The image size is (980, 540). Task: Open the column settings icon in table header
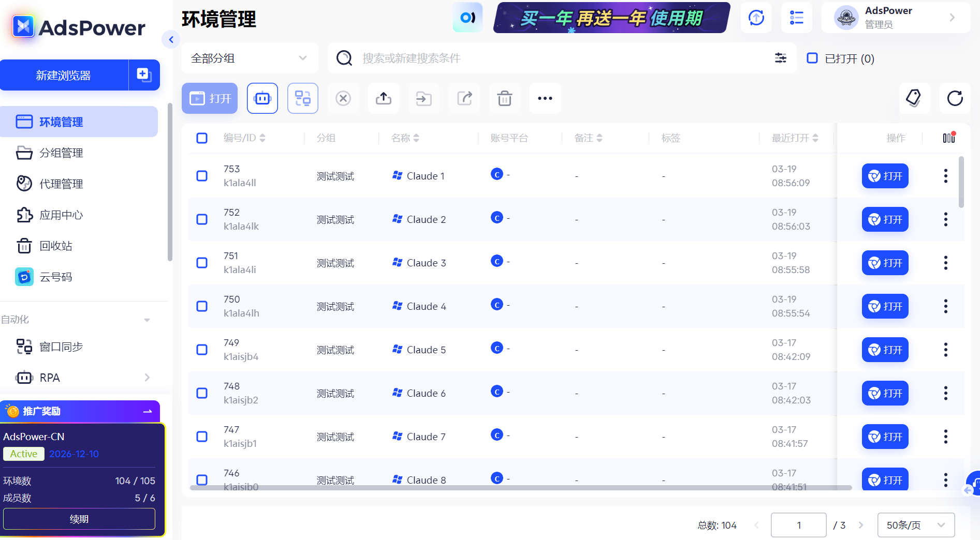[x=949, y=138]
